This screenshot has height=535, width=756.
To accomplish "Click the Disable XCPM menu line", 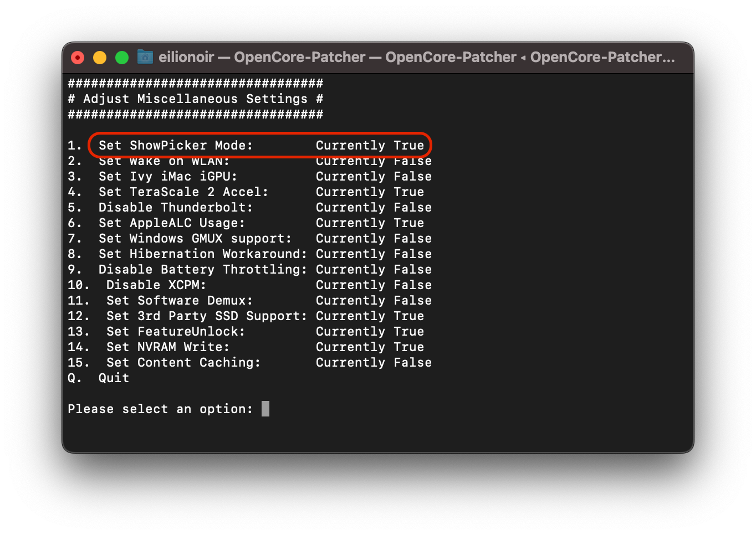I will (156, 285).
